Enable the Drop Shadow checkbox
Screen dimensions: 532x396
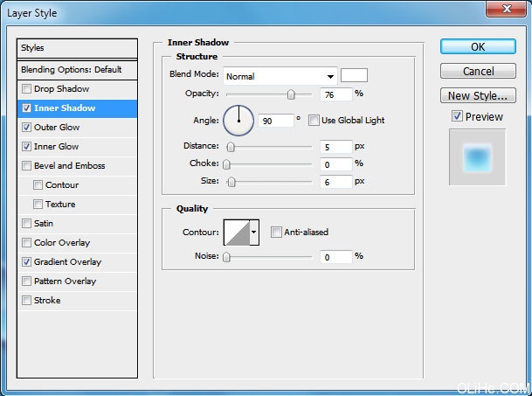click(x=27, y=89)
